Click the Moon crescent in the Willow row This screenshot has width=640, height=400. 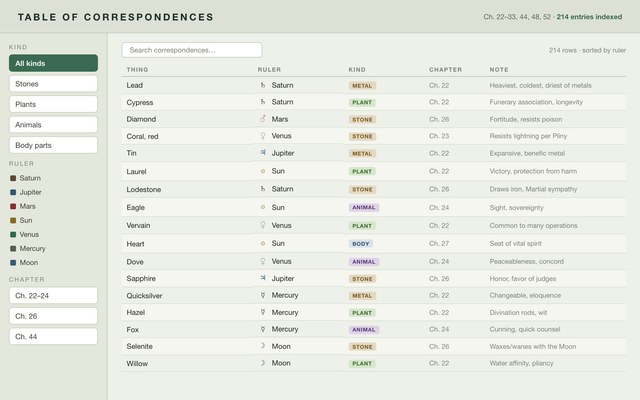(263, 363)
